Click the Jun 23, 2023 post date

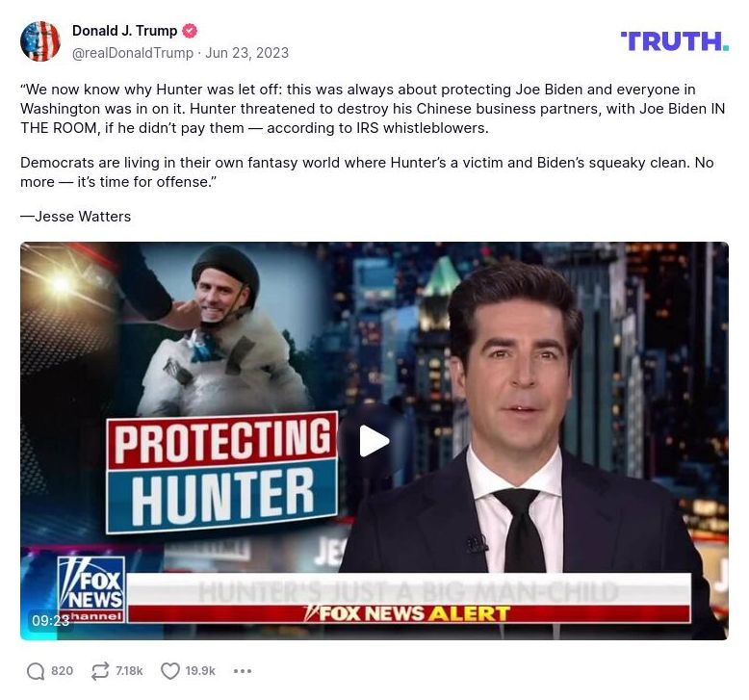(247, 53)
